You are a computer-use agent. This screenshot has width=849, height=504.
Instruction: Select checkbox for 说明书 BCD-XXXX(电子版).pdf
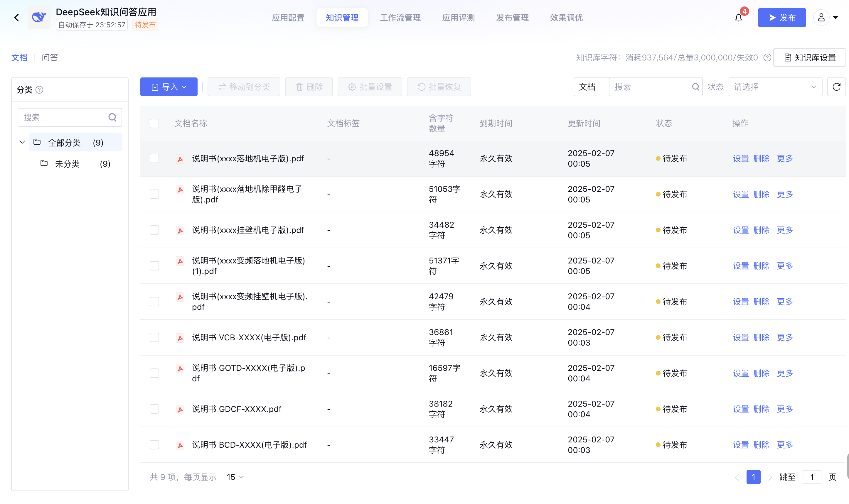click(154, 445)
